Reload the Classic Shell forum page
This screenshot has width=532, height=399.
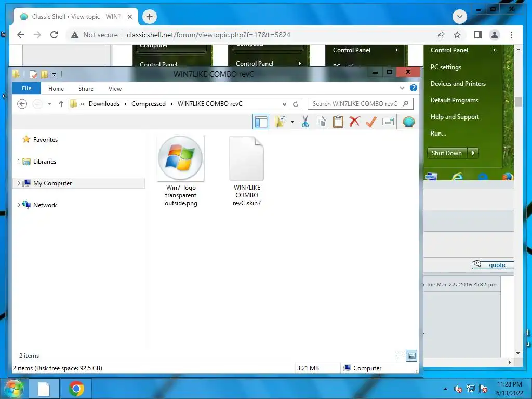coord(54,35)
